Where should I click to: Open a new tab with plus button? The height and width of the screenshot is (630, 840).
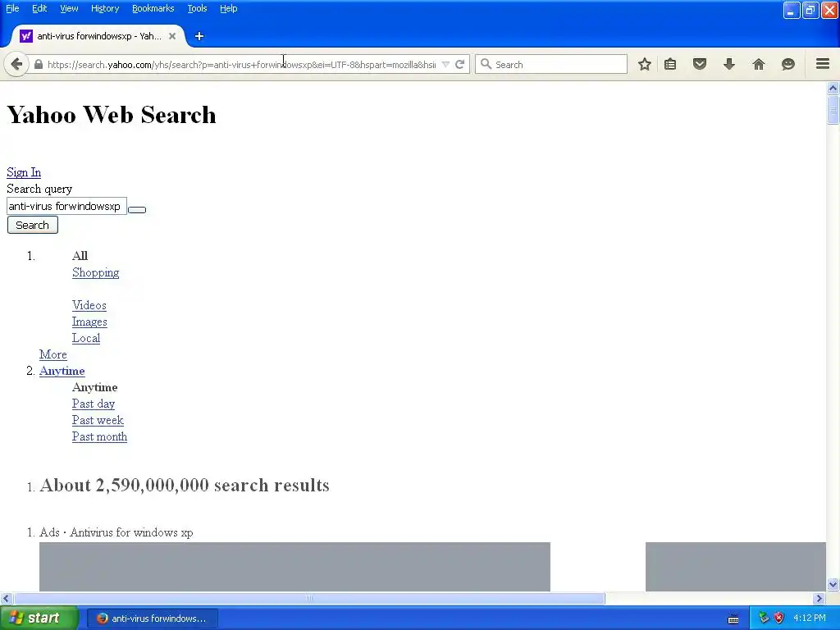point(199,36)
